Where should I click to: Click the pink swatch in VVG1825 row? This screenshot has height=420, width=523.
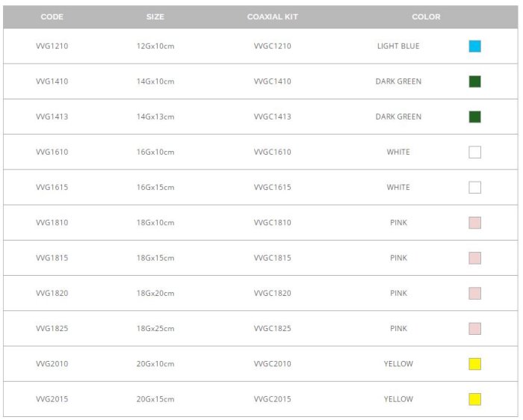coord(474,329)
